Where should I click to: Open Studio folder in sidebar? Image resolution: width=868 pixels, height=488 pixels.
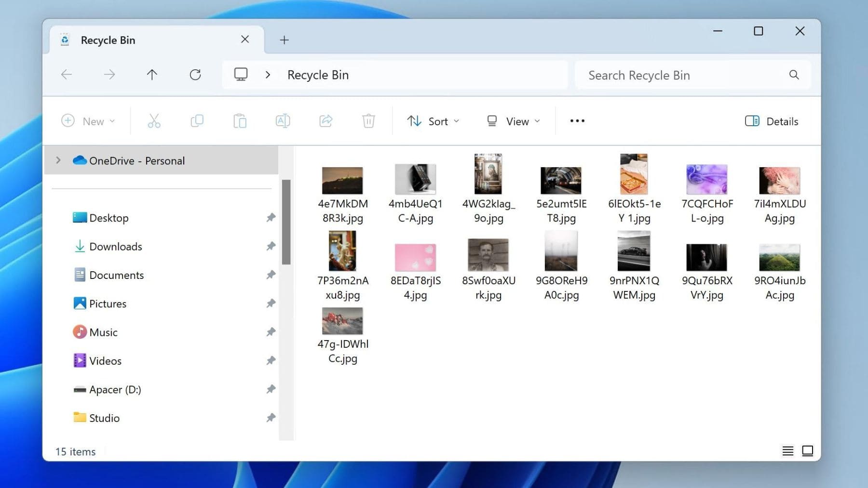coord(96,418)
